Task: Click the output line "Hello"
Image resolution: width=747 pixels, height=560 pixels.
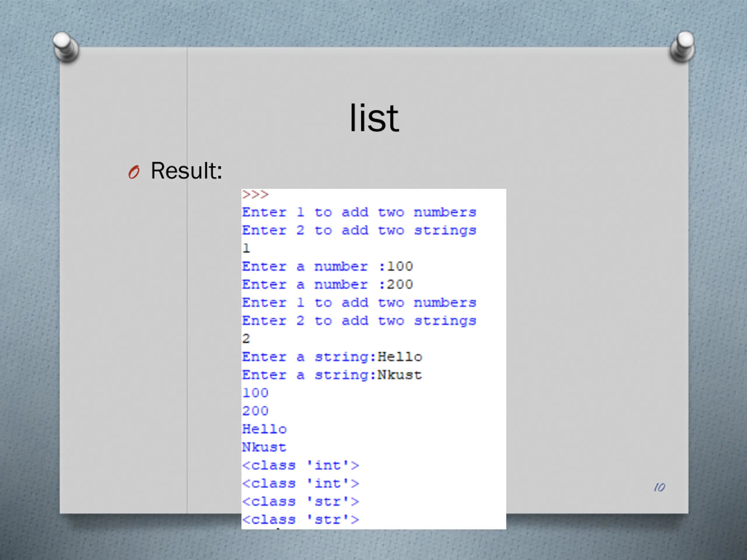Action: pyautogui.click(x=264, y=429)
